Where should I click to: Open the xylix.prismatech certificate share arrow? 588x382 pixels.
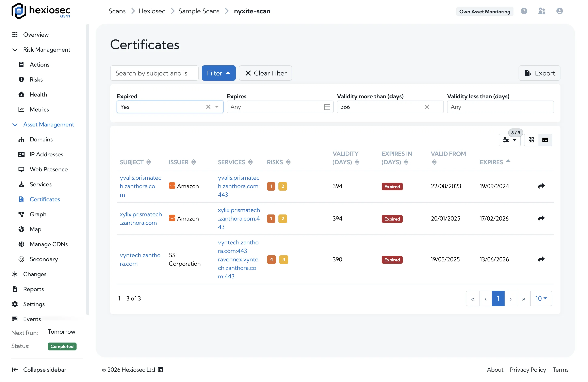click(x=541, y=218)
